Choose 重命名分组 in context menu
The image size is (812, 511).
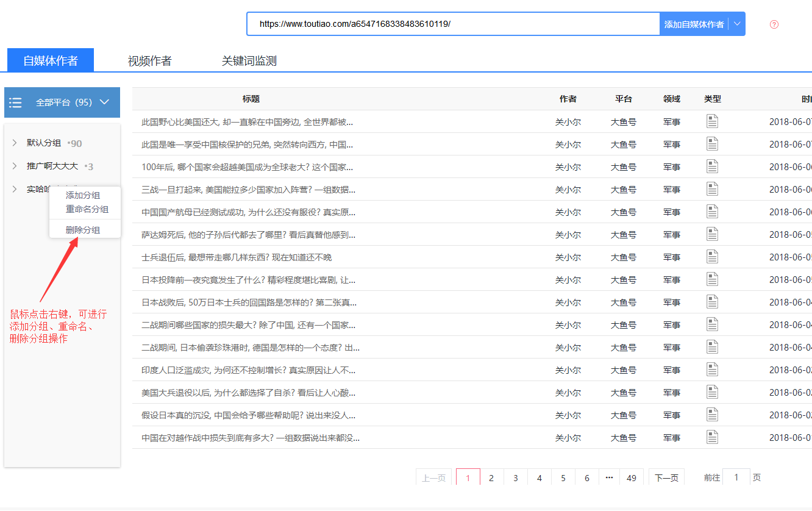[x=87, y=209]
